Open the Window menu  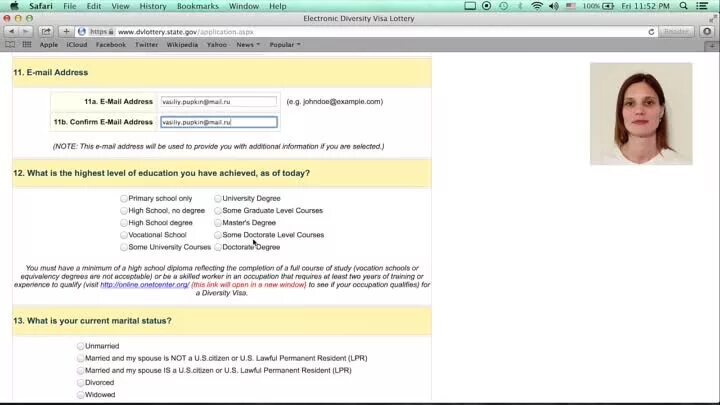point(244,6)
